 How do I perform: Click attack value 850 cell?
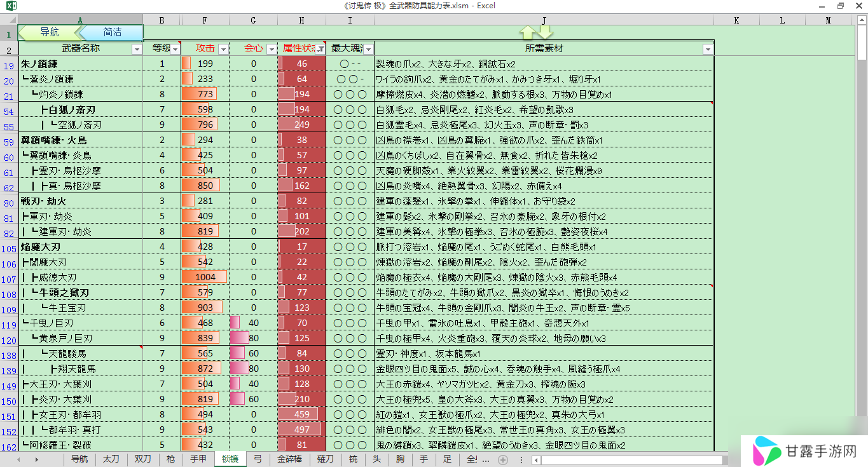205,186
